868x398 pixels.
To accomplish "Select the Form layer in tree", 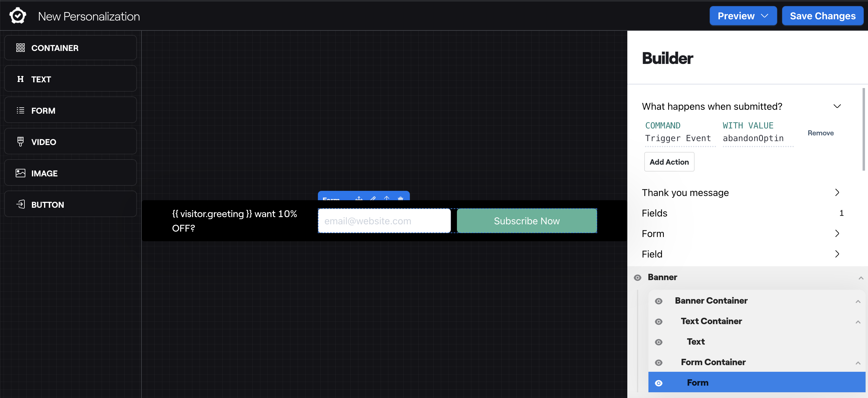I will [698, 383].
